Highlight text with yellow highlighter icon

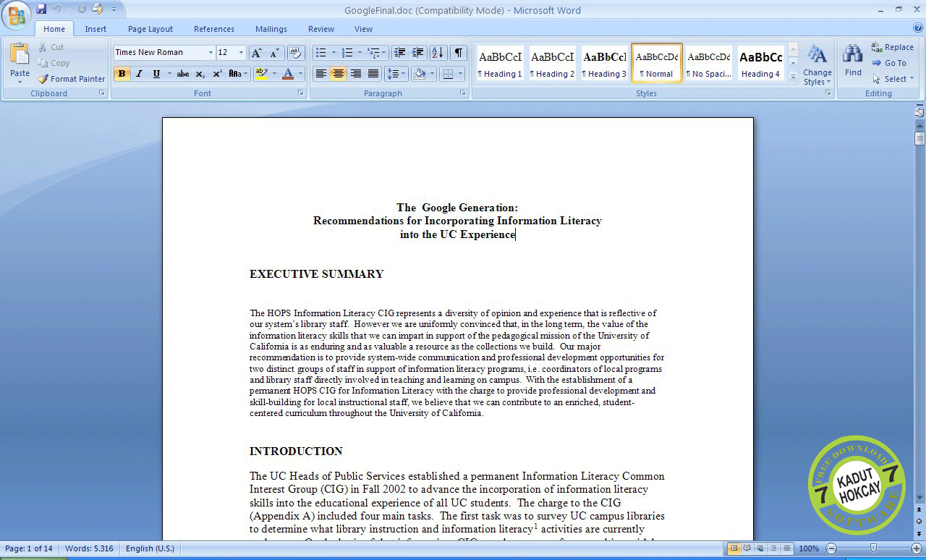261,74
